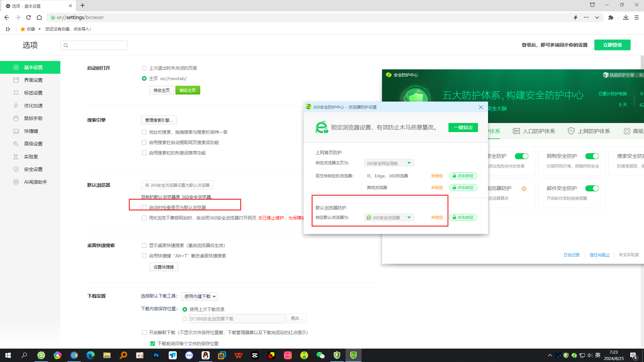Open 日志记录 link in security center

coord(572,255)
